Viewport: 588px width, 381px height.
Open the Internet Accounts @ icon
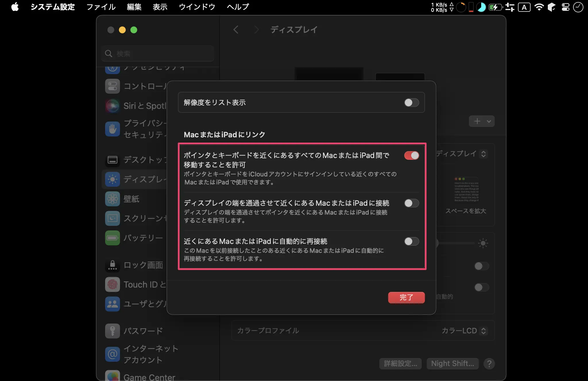(x=113, y=354)
